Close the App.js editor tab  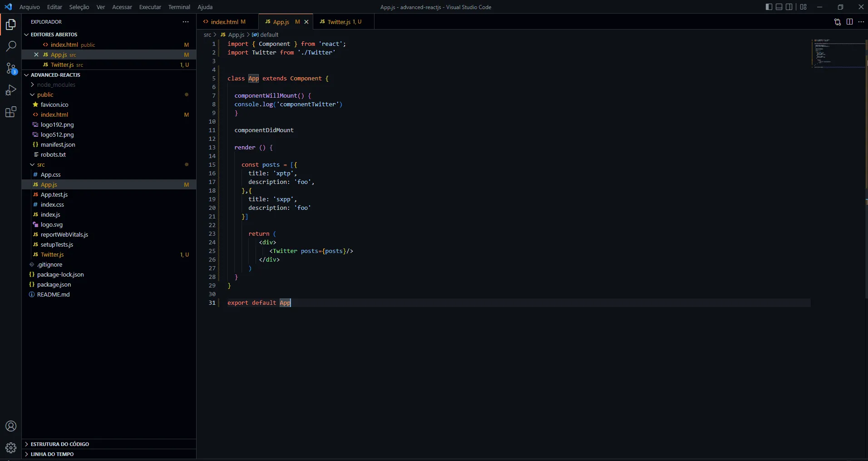pyautogui.click(x=306, y=22)
